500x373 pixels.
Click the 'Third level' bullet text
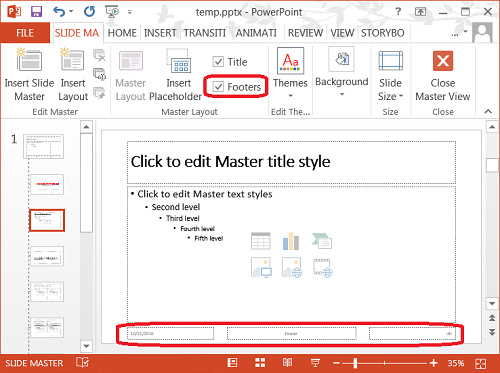click(x=183, y=218)
